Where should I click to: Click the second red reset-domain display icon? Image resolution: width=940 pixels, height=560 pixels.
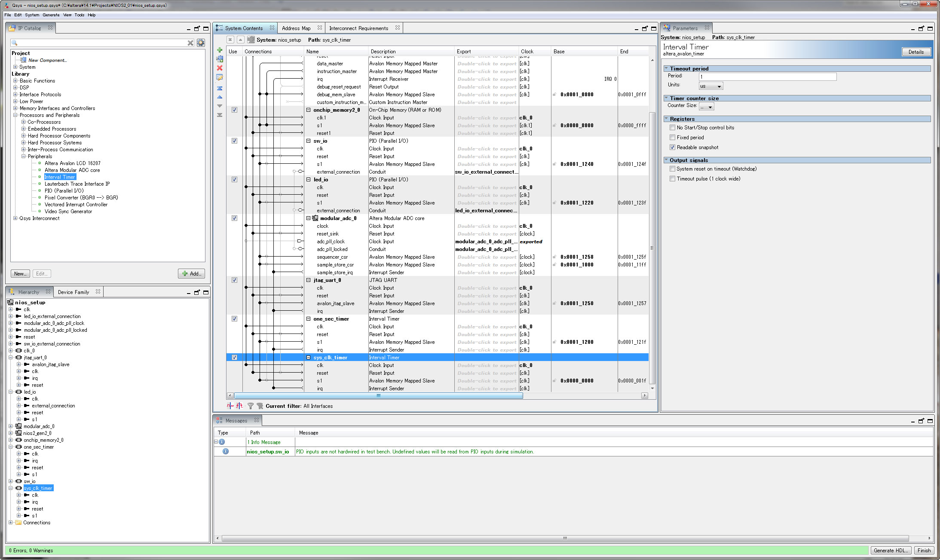239,406
